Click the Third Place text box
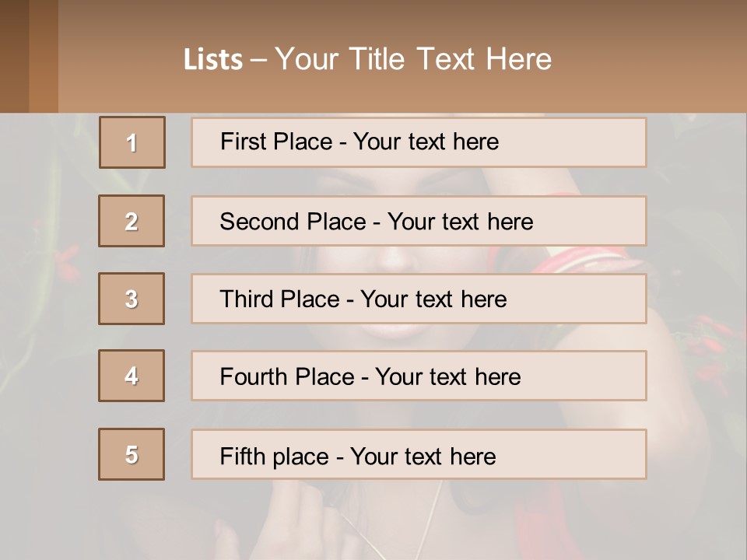This screenshot has height=560, width=747. (x=419, y=299)
